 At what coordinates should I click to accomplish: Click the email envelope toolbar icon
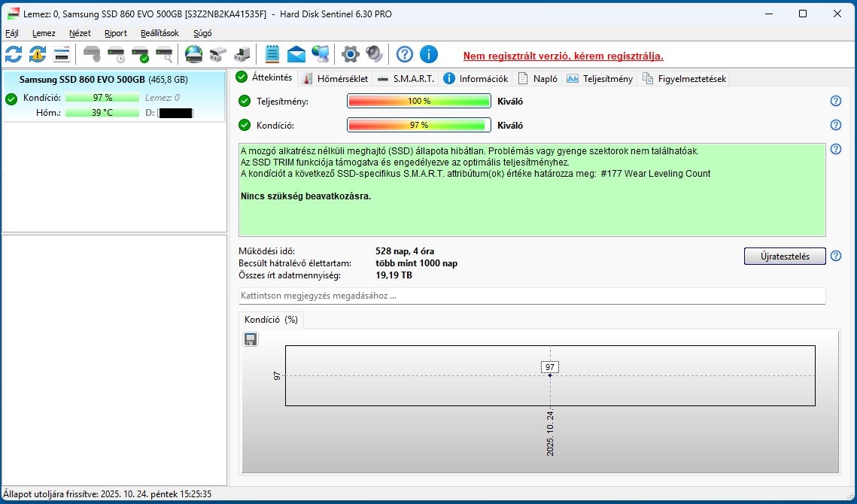tap(296, 54)
